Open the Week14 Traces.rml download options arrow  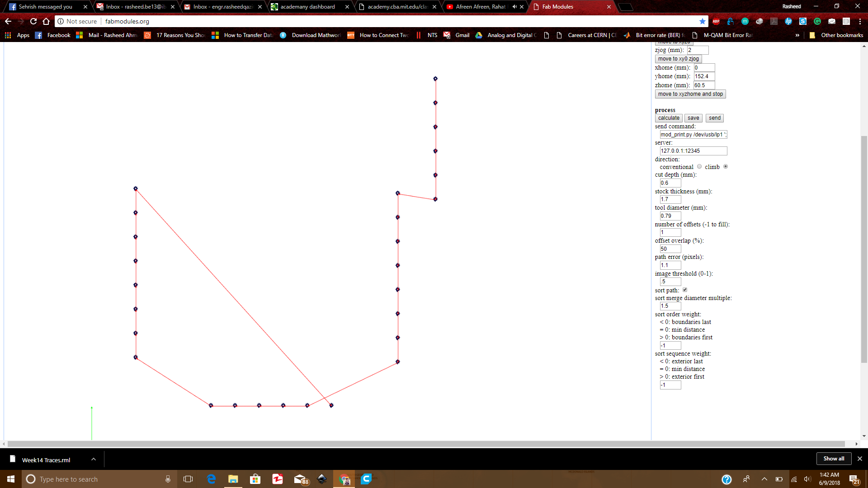tap(94, 460)
